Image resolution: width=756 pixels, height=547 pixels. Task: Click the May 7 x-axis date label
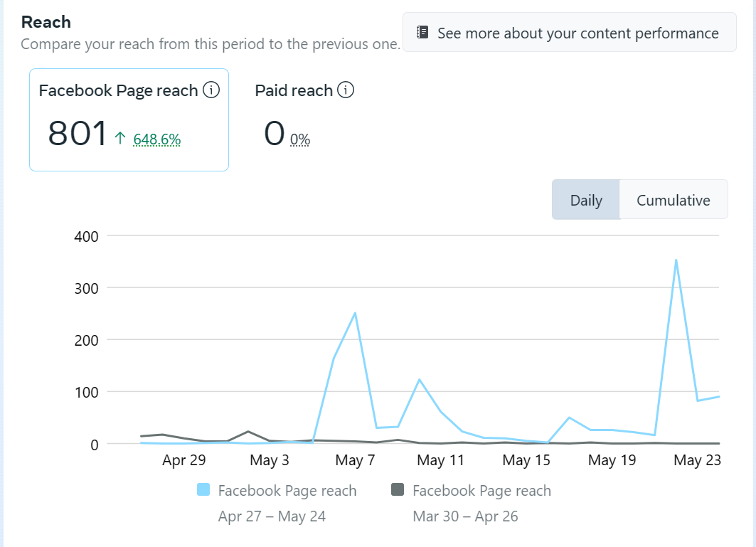355,460
